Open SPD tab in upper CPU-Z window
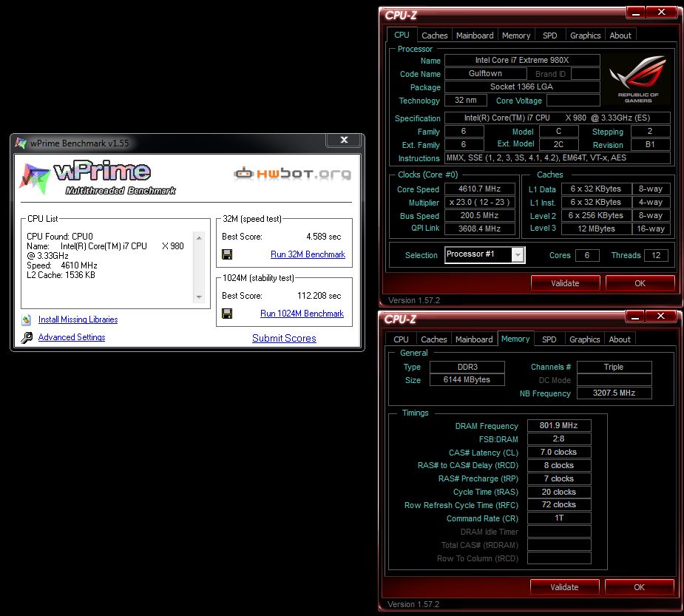Viewport: 684px width, 616px height. (x=549, y=35)
